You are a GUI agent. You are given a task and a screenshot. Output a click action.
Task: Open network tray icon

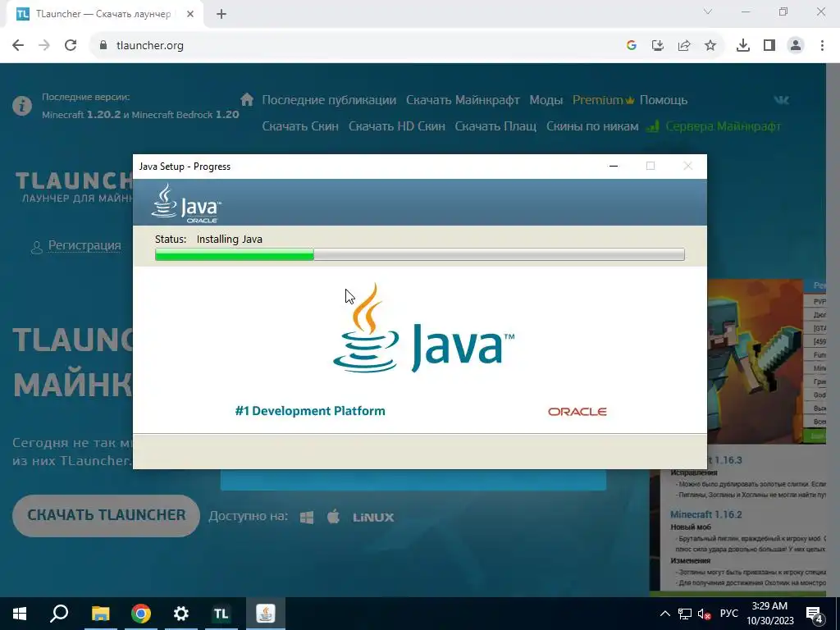click(685, 614)
